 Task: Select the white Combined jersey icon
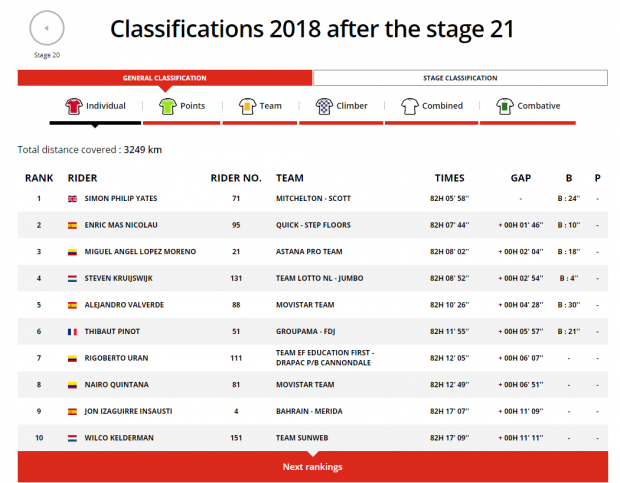(410, 106)
